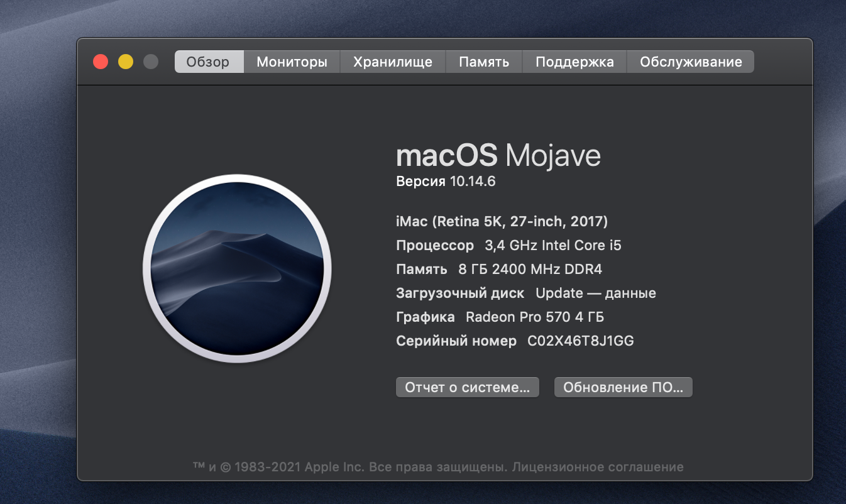Click the iMac Retina 5K model line
Viewport: 846px width, 504px height.
pyautogui.click(x=502, y=221)
